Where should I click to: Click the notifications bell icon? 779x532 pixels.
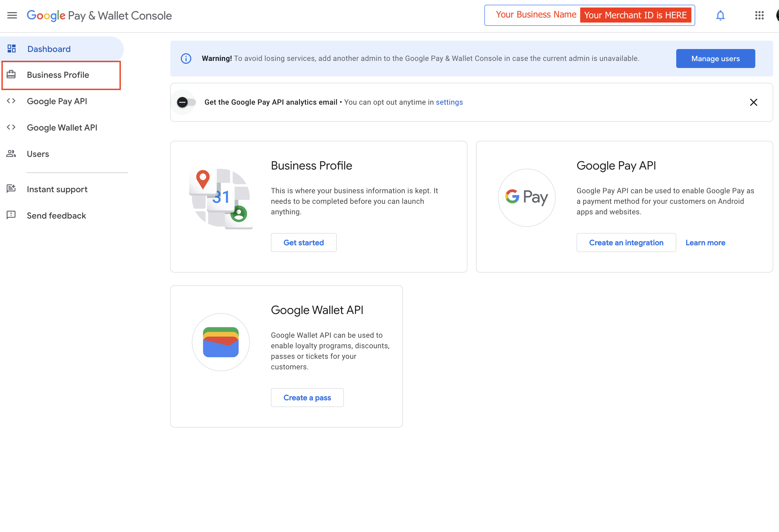point(720,15)
